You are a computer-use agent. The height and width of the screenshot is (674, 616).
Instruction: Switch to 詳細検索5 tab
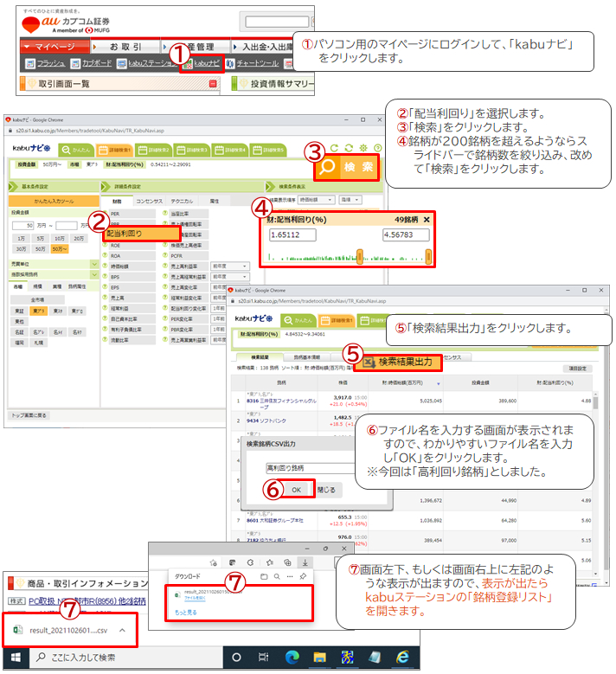(x=268, y=150)
